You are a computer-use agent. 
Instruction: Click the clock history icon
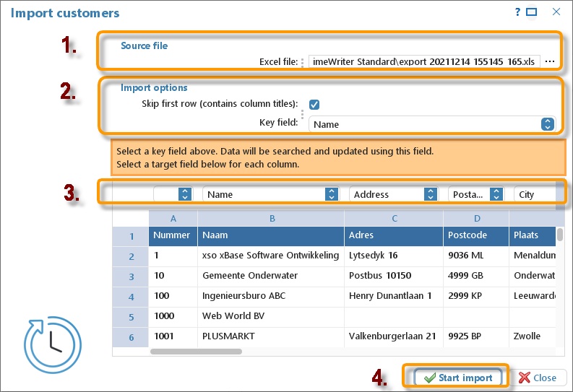coord(53,344)
